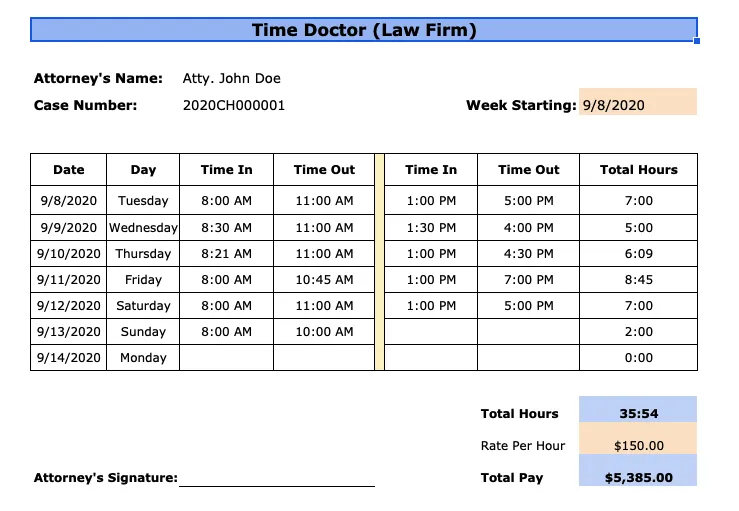The width and height of the screenshot is (739, 511).
Task: Select the Time Doctor (Law Firm) title cell
Action: [x=364, y=30]
